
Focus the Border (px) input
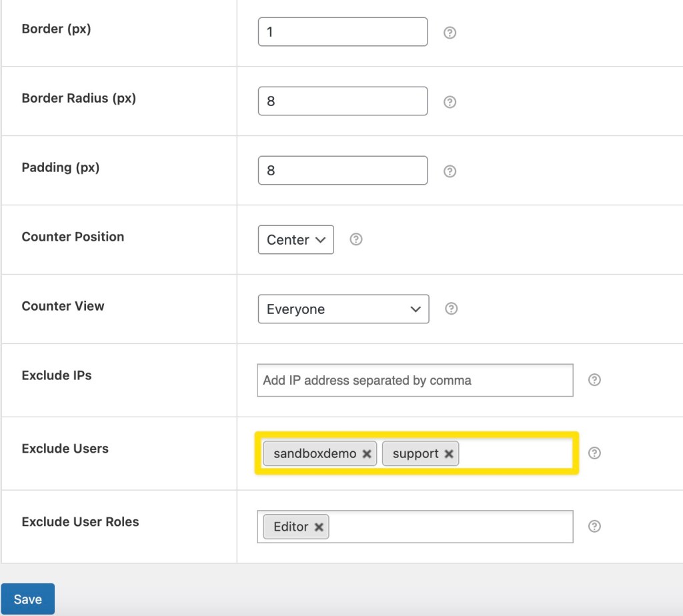coord(343,32)
